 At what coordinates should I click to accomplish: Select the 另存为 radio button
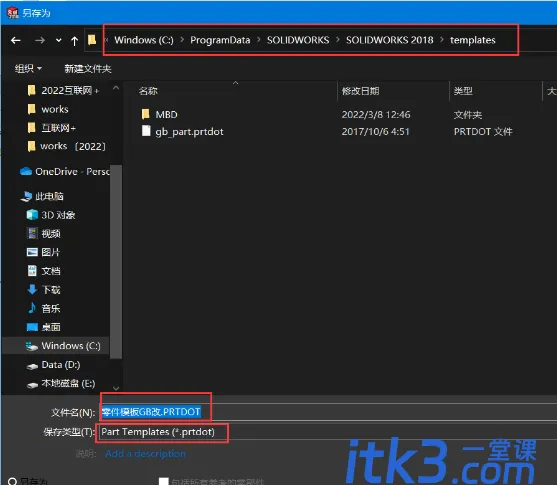click(x=12, y=481)
